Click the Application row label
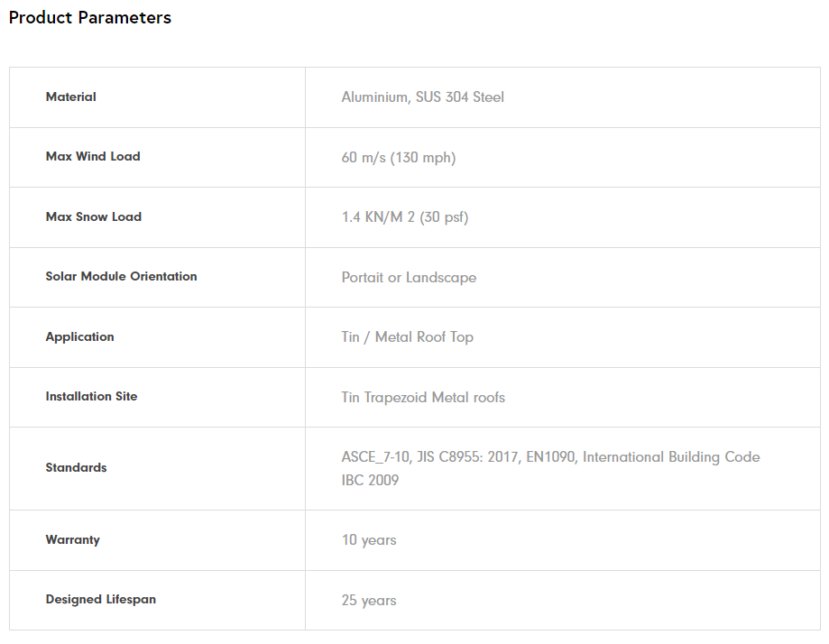 point(80,336)
